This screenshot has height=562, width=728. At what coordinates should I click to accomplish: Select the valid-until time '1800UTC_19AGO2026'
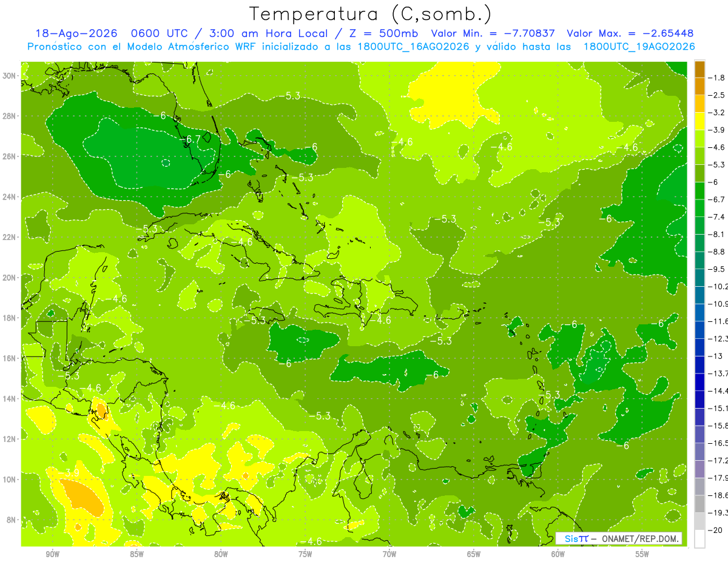coord(639,47)
